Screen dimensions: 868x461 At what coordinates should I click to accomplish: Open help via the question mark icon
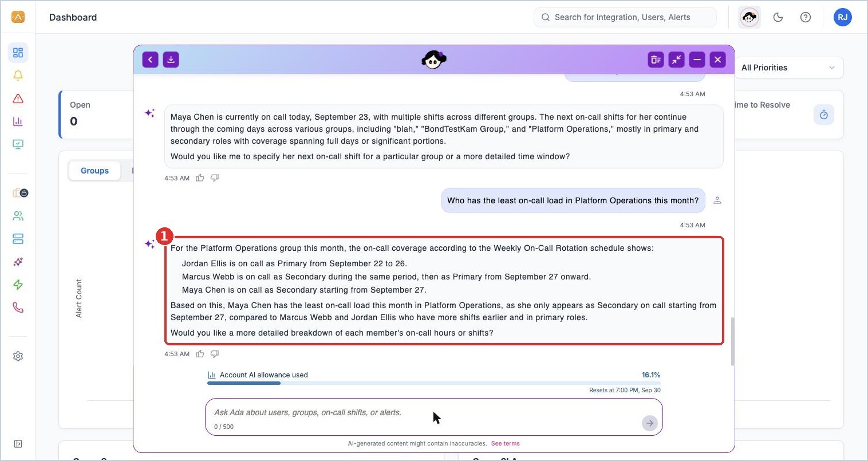click(x=806, y=17)
